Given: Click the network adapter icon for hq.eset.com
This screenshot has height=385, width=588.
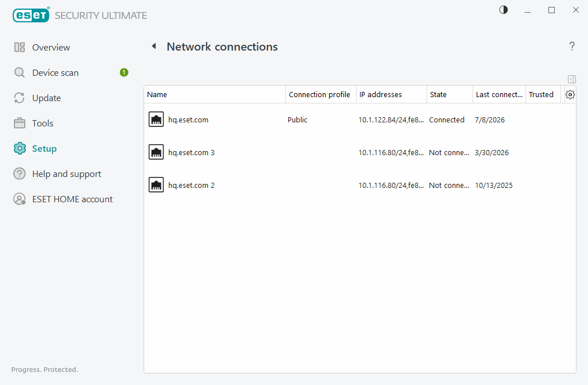Looking at the screenshot, I should 156,120.
